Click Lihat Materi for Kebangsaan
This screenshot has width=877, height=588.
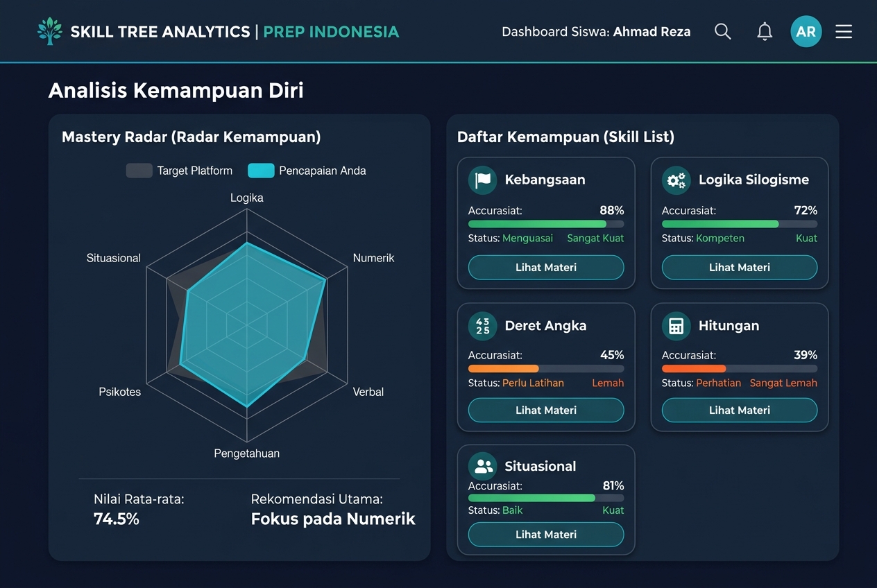pyautogui.click(x=546, y=267)
